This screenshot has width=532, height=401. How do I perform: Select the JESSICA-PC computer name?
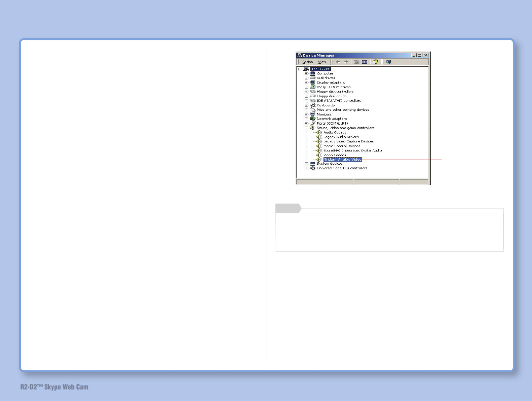[x=320, y=69]
